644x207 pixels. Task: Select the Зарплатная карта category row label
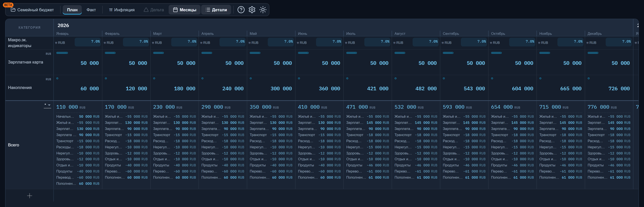[25, 62]
